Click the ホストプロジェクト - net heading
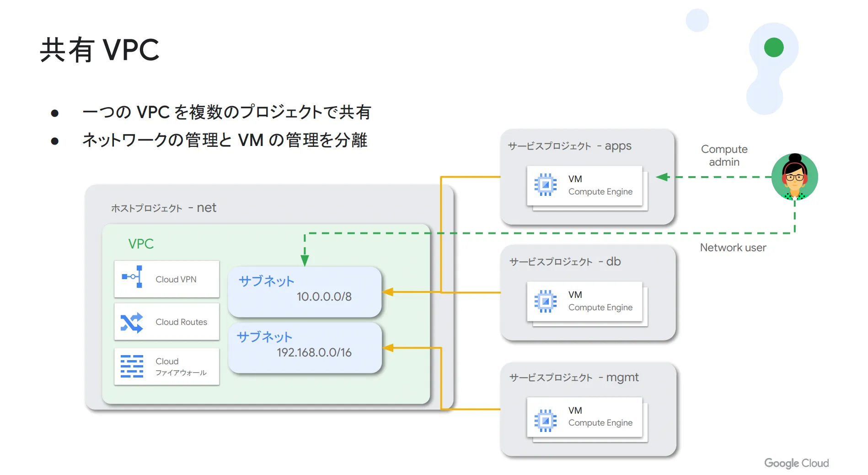The image size is (868, 475). (163, 208)
